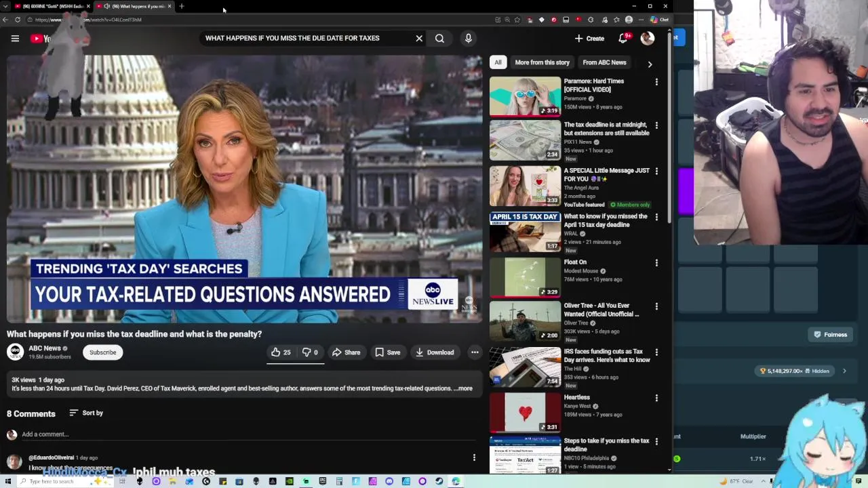Open options for IRS funding cuts video
The image size is (868, 488).
pyautogui.click(x=656, y=352)
